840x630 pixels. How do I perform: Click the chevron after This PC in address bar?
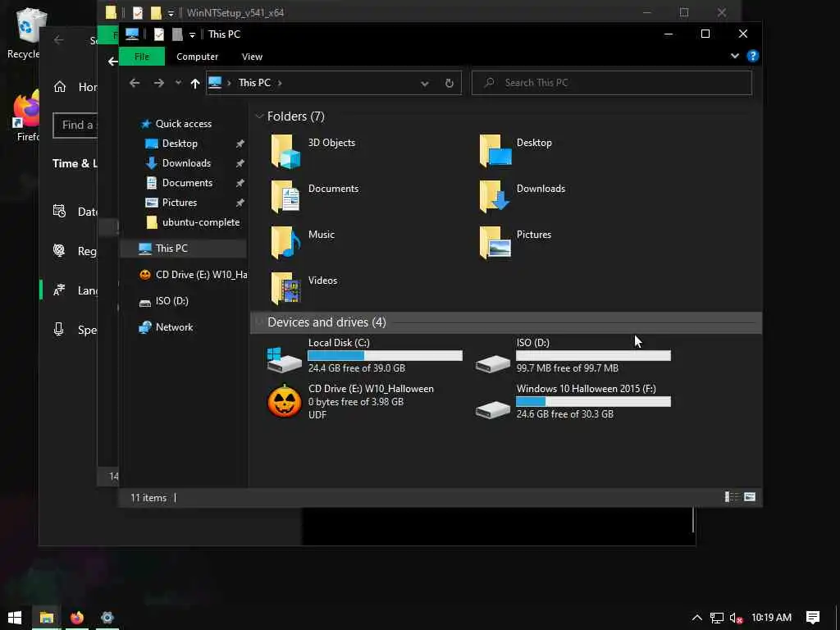(280, 83)
